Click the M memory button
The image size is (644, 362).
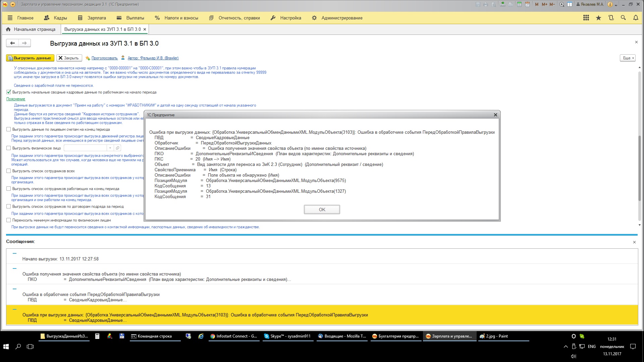click(537, 4)
